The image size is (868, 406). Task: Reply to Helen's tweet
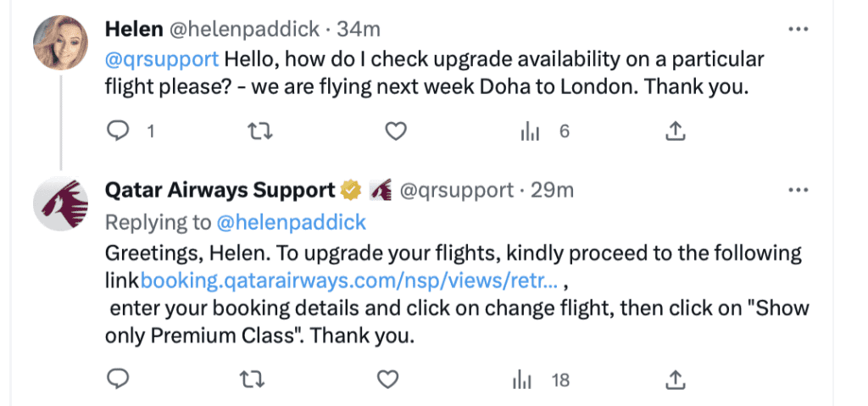click(x=117, y=131)
